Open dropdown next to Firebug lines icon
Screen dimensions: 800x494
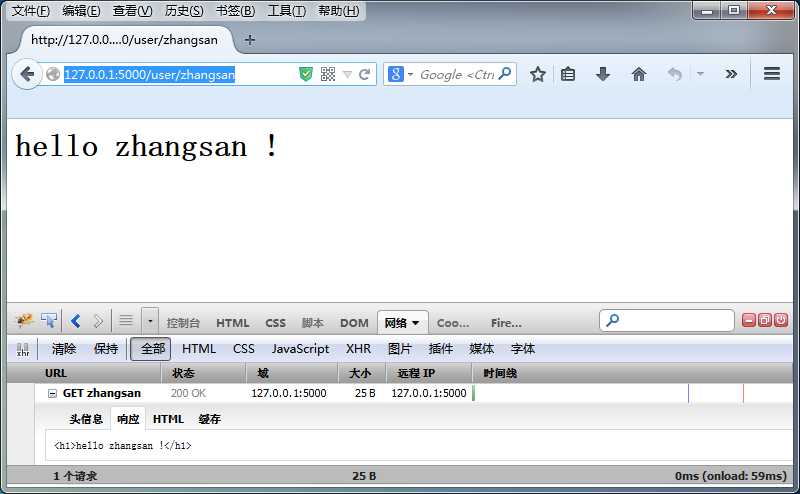[x=150, y=321]
